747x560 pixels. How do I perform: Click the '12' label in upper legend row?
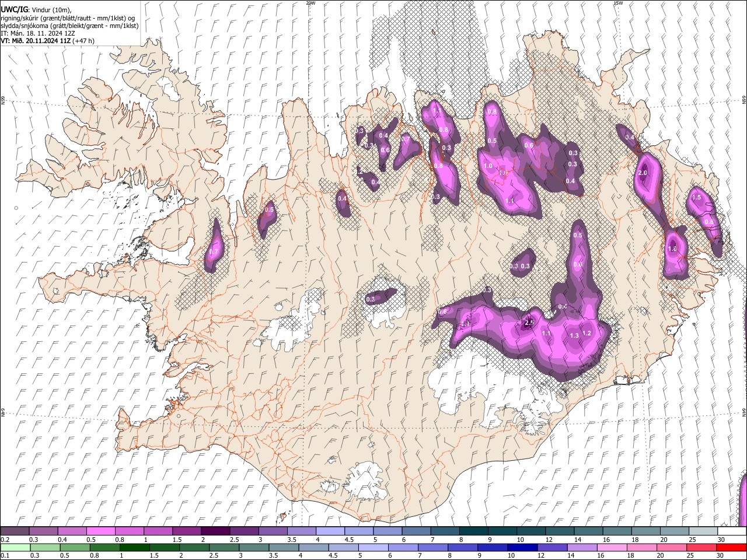tap(550, 540)
